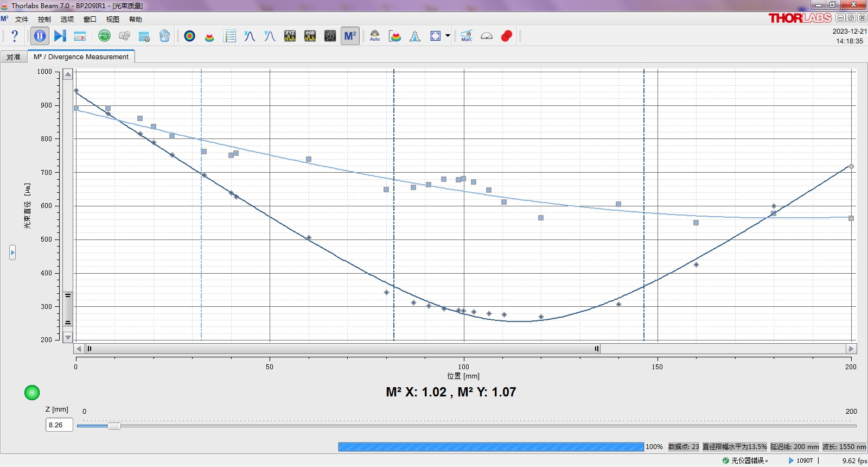Open the mW power plot
This screenshot has height=467, width=868.
310,36
